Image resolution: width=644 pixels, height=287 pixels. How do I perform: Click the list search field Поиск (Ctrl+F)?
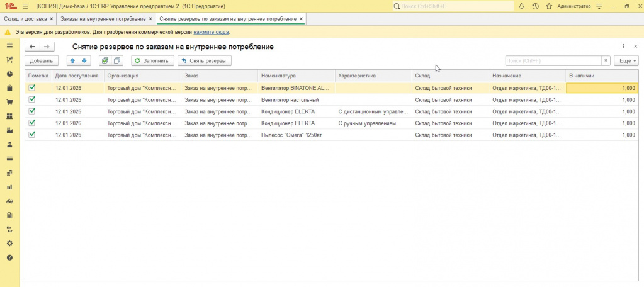pyautogui.click(x=553, y=61)
